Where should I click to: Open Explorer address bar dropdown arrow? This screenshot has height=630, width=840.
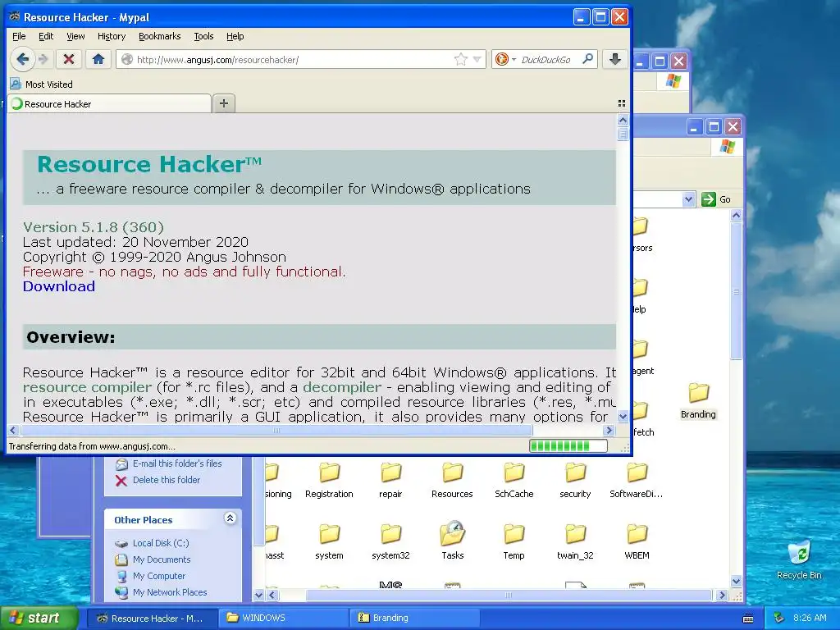click(x=688, y=199)
